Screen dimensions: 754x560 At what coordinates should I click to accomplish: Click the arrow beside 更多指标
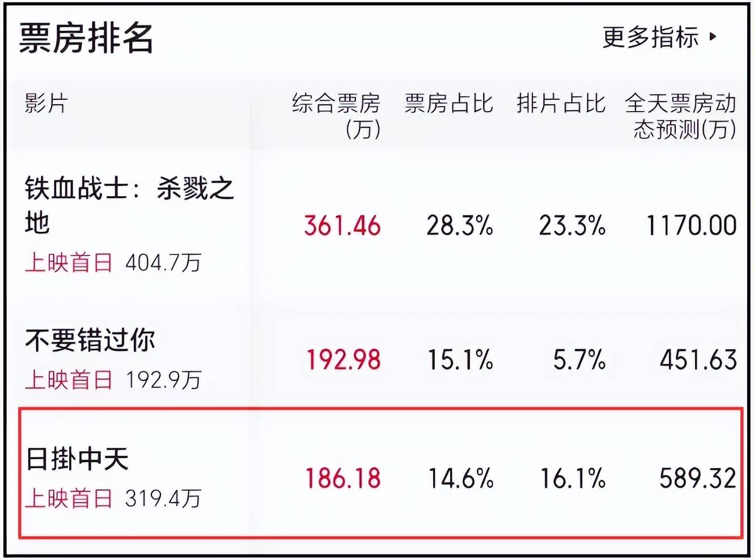[713, 37]
